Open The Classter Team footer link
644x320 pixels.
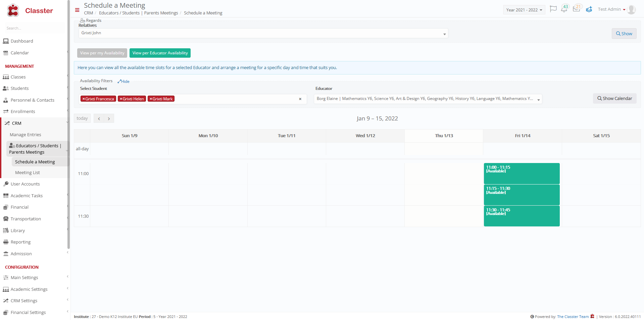(573, 317)
